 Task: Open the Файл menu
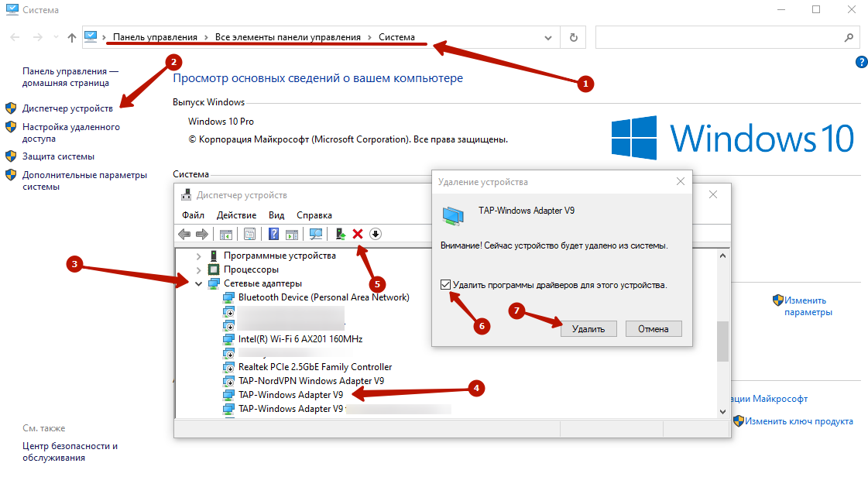coord(194,215)
